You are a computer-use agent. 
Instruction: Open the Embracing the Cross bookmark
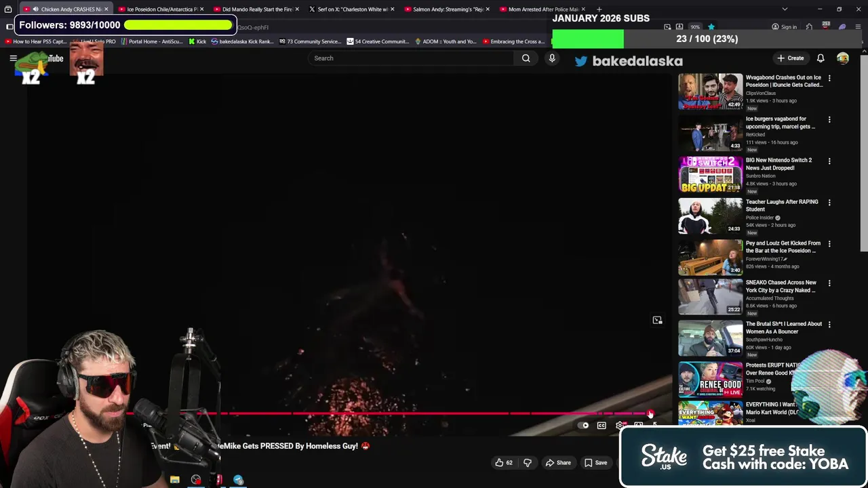coord(514,41)
